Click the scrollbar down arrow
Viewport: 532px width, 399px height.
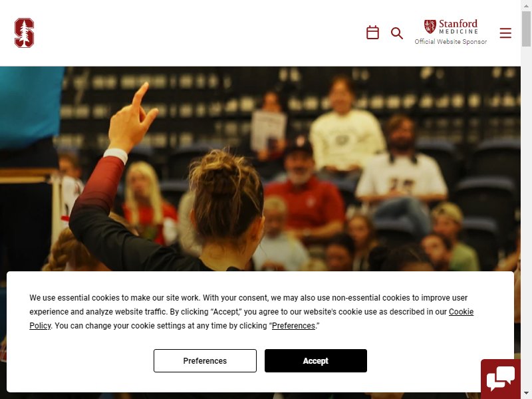[x=526, y=394]
